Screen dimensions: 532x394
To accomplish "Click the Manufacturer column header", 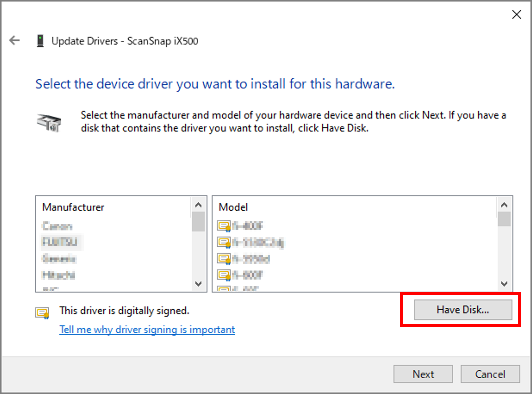I will pos(73,207).
